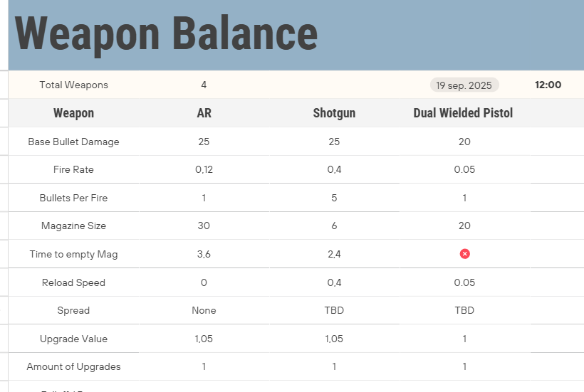Select the Shotgun column header cell
The height and width of the screenshot is (392, 584).
[x=334, y=113]
